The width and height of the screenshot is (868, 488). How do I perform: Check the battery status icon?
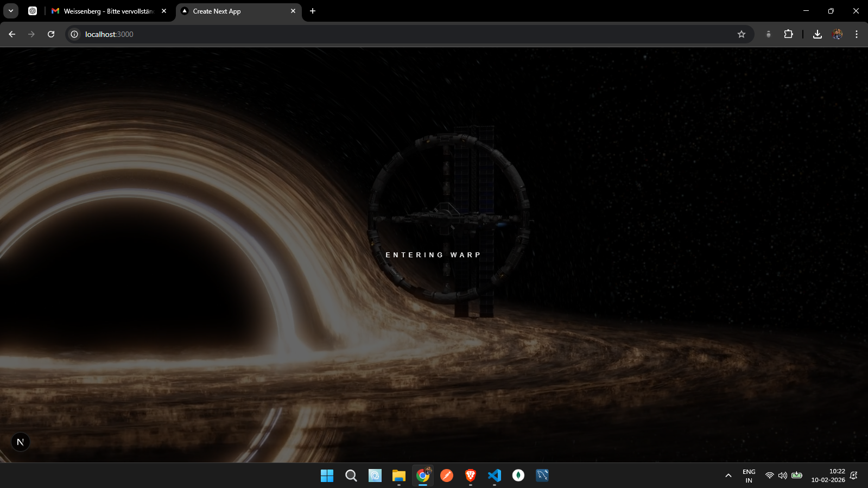coord(797,476)
